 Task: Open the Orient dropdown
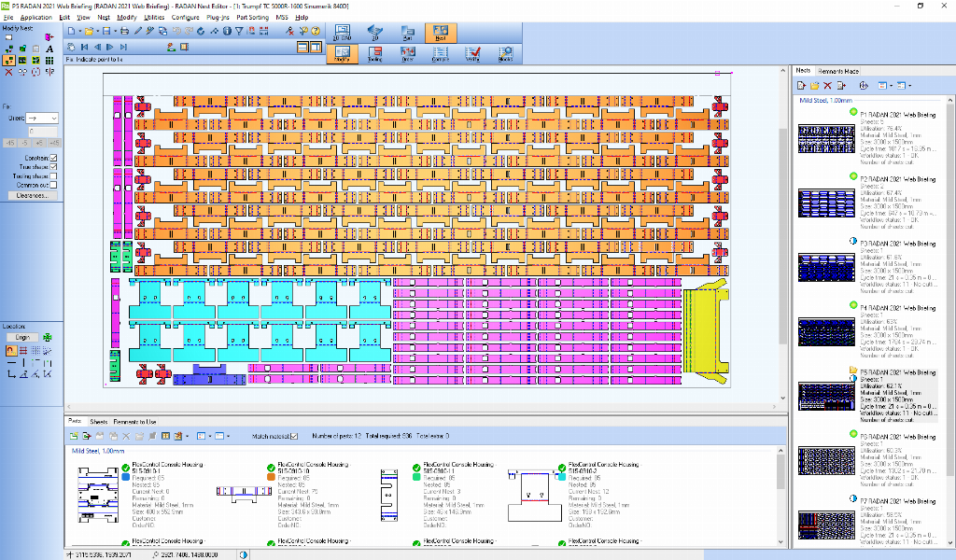point(42,119)
